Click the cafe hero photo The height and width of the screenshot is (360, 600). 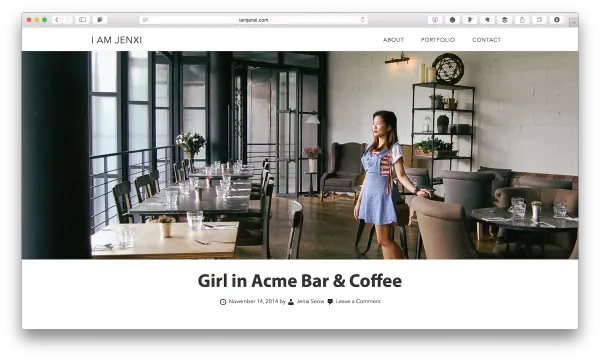click(x=300, y=155)
